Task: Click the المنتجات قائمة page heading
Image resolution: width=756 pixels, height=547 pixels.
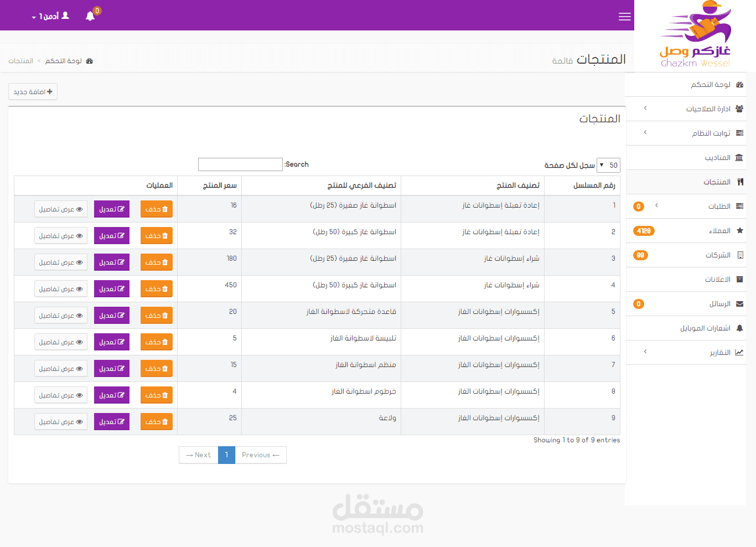Action: point(589,59)
